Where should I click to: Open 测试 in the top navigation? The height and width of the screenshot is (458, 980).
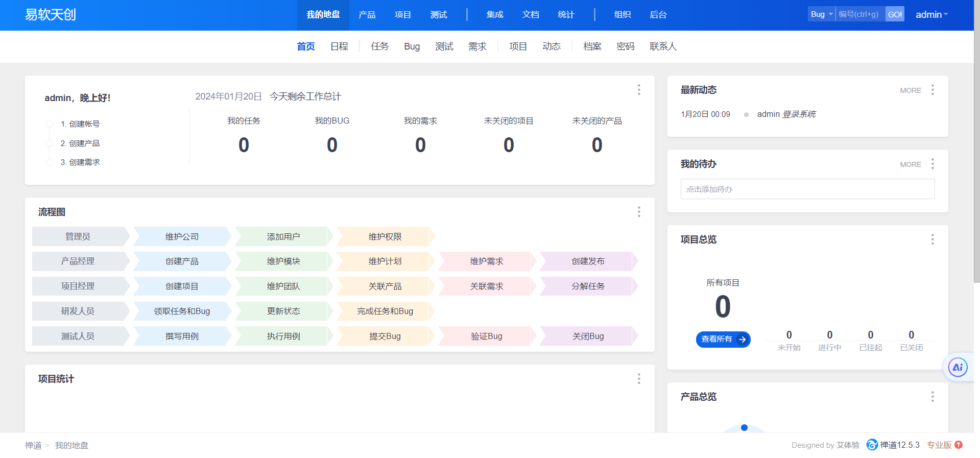[x=439, y=15]
